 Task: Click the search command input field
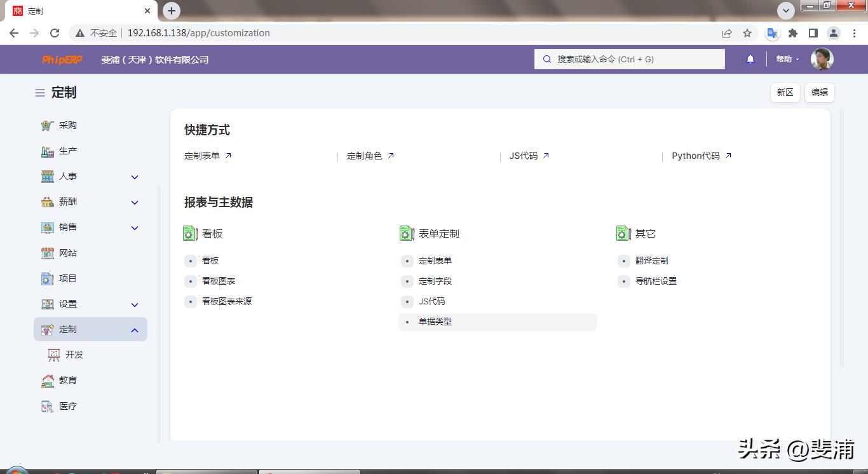[x=629, y=58]
